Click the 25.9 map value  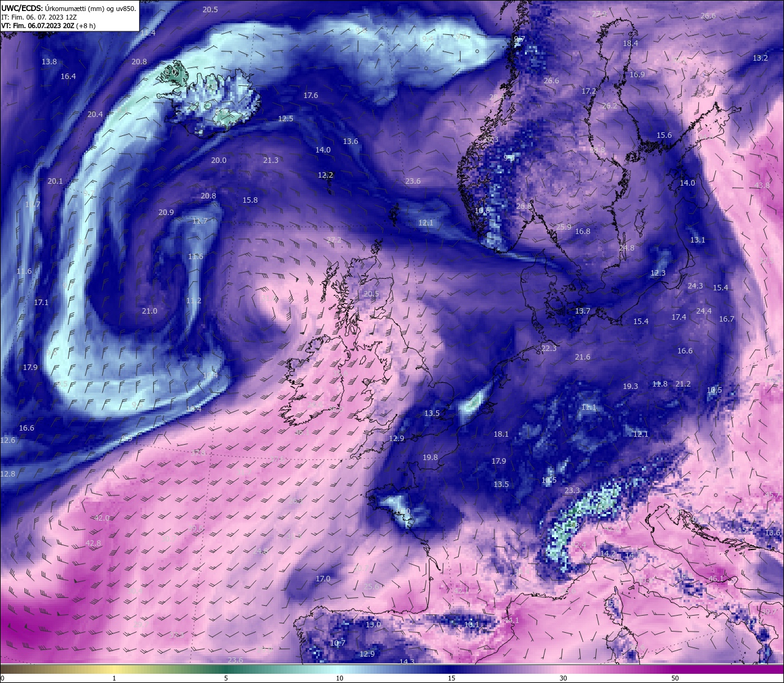point(563,227)
